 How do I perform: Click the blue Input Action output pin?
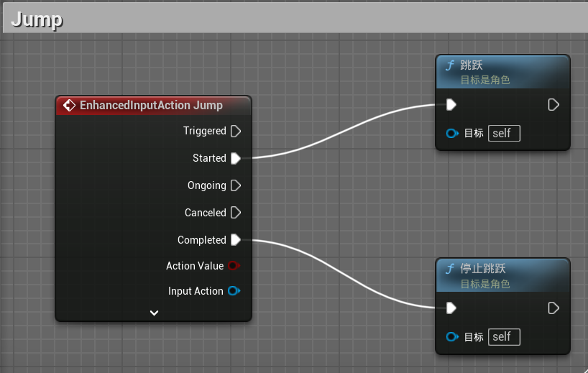234,291
